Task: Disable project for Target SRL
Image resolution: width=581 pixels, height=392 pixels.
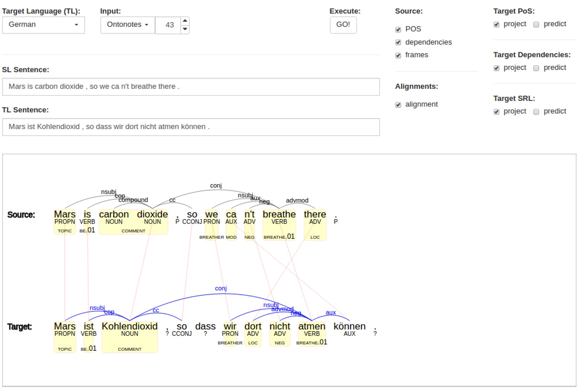Action: coord(497,111)
